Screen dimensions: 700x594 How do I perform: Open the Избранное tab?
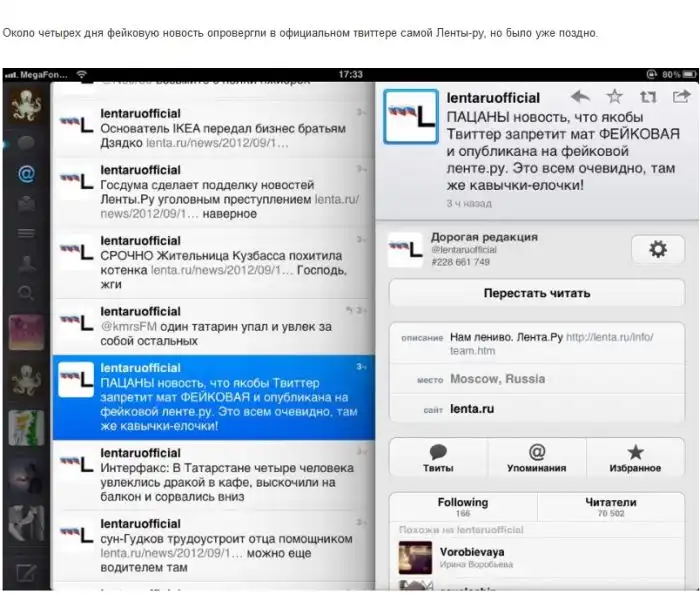coord(635,458)
